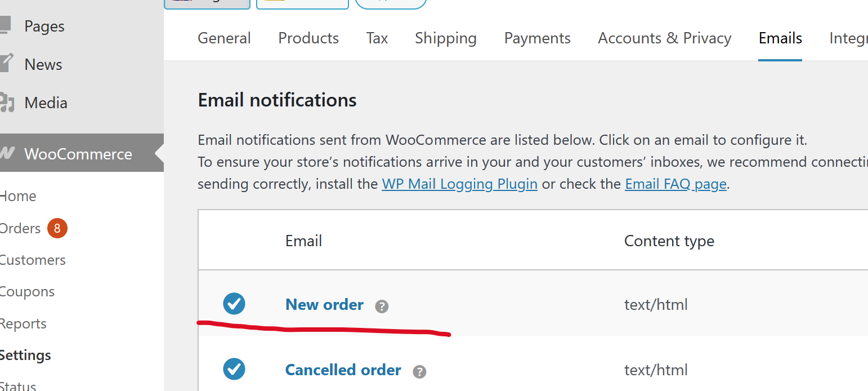The image size is (868, 391).
Task: Go to Customers in WooCommerce submenu
Action: pyautogui.click(x=33, y=260)
